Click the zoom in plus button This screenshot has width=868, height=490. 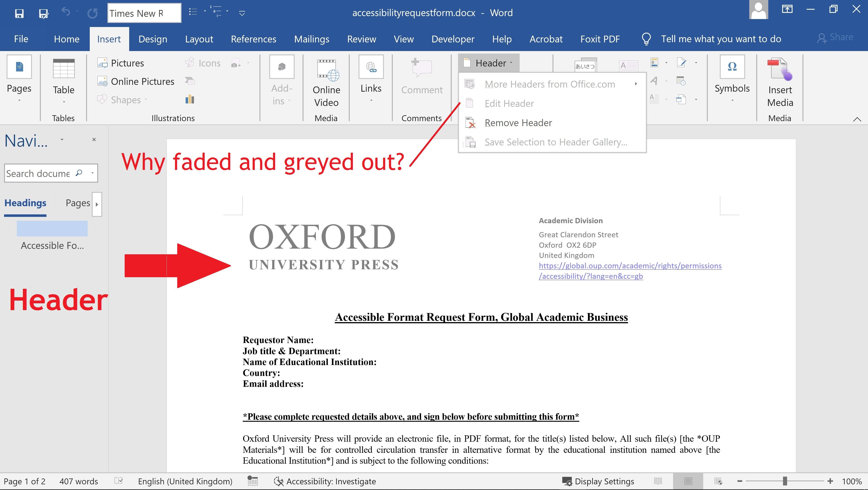click(830, 481)
